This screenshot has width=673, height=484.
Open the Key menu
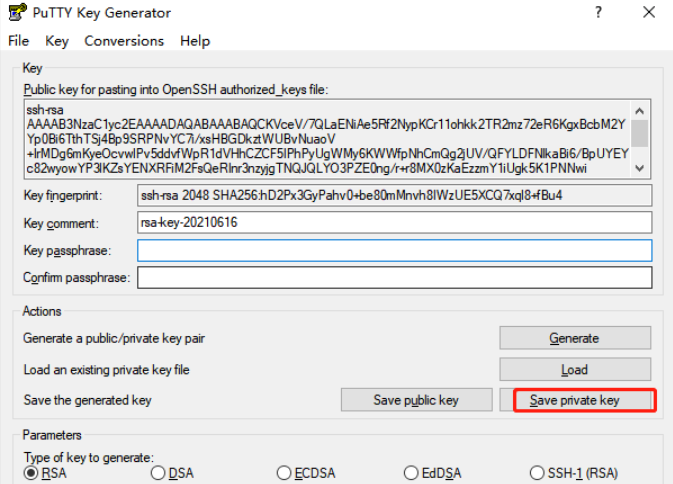point(57,41)
